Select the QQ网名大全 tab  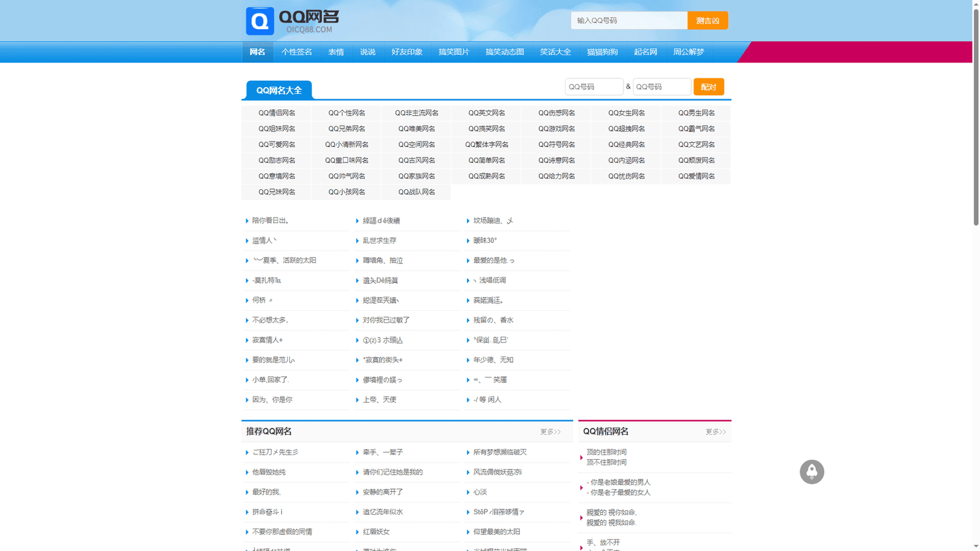coord(279,90)
